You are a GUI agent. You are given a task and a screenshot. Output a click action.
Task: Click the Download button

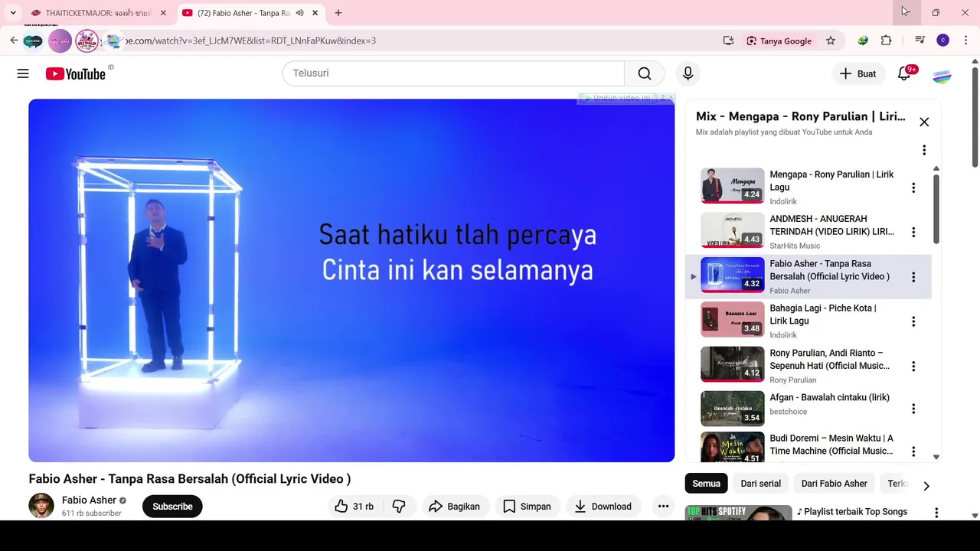click(603, 506)
